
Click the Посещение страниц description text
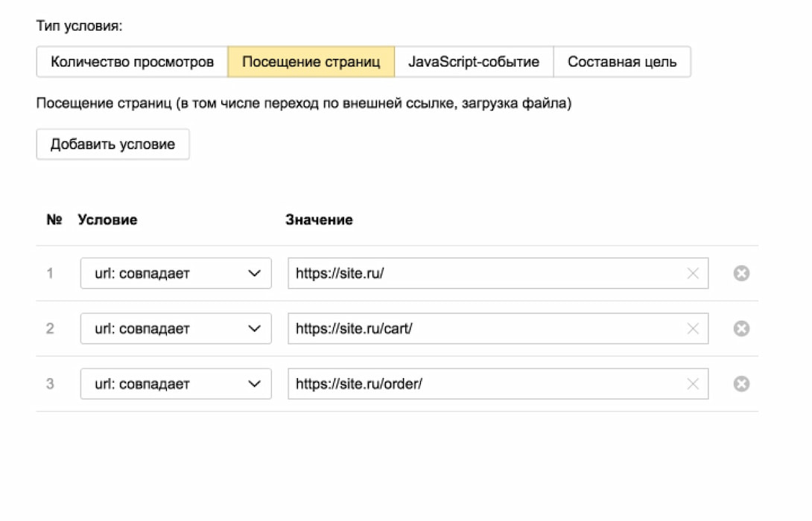(x=304, y=103)
